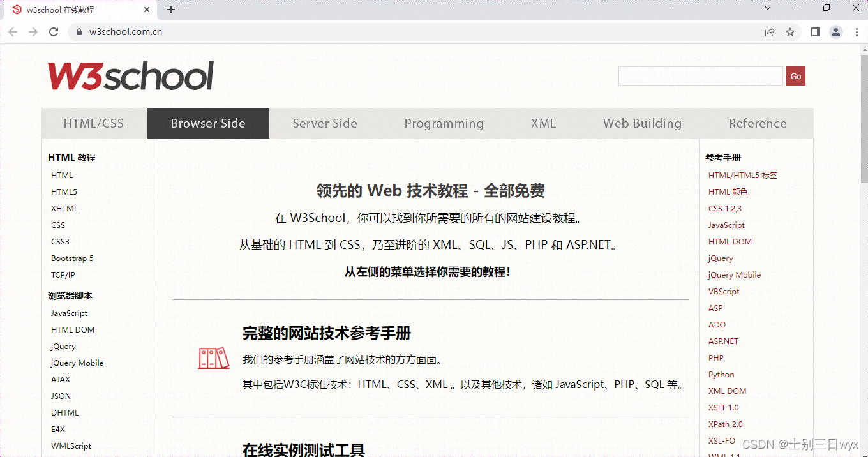Open XML DOM reference link

(728, 391)
